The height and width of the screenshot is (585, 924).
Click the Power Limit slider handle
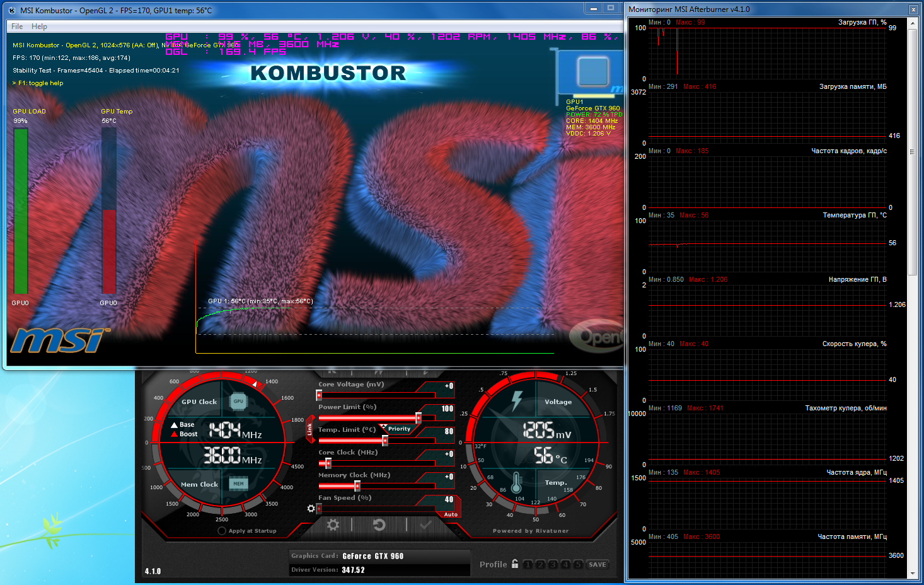click(x=418, y=418)
